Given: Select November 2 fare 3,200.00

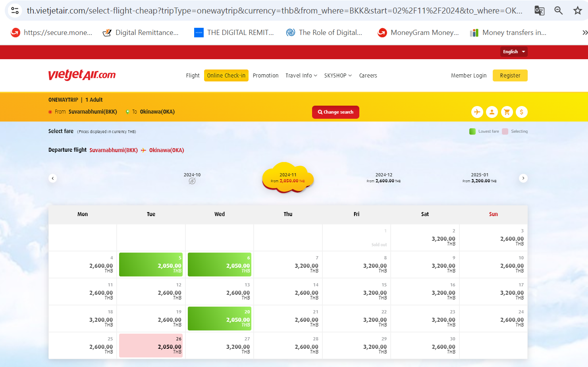Looking at the screenshot, I should click(425, 238).
